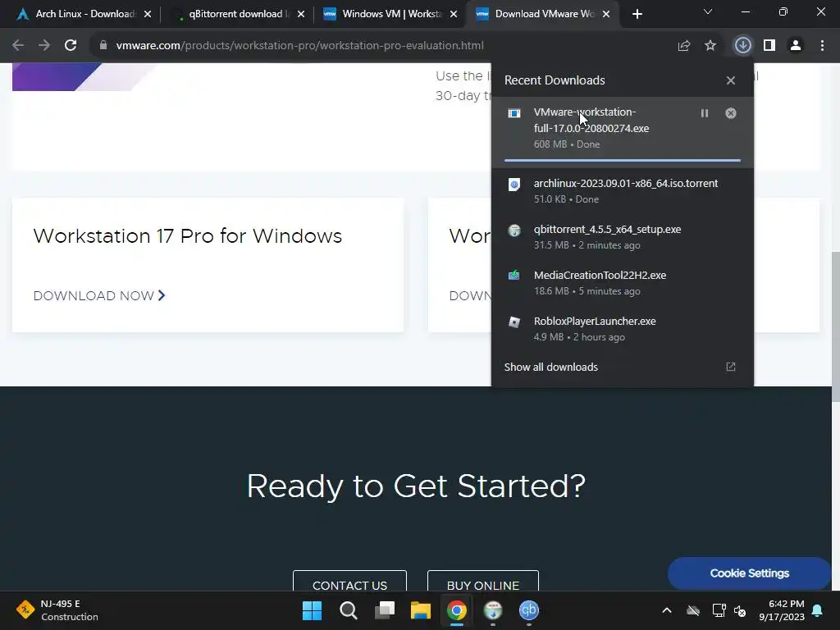
Task: Close the Download VMware tab
Action: click(606, 14)
